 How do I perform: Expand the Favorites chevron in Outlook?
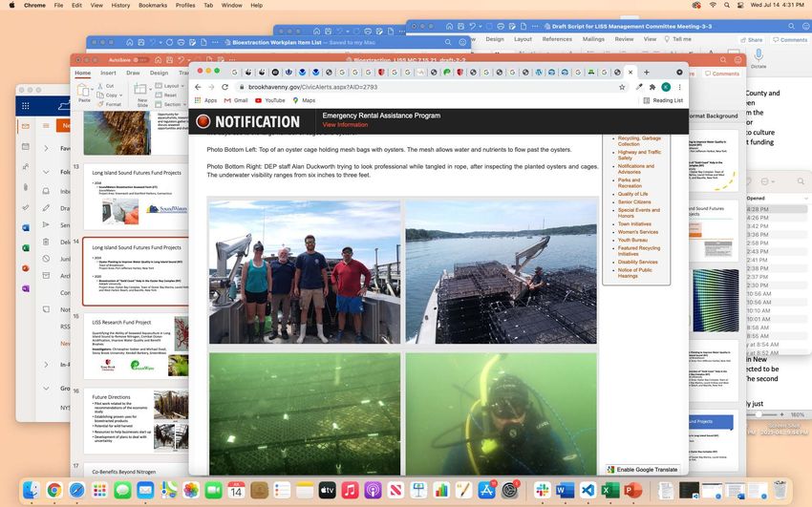[46, 149]
